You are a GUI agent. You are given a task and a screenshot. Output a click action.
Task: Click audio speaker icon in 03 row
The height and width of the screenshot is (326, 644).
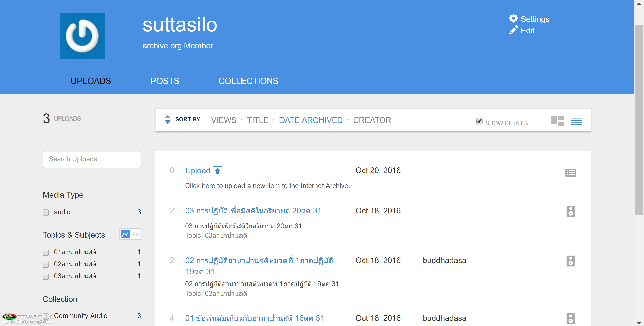pos(571,211)
